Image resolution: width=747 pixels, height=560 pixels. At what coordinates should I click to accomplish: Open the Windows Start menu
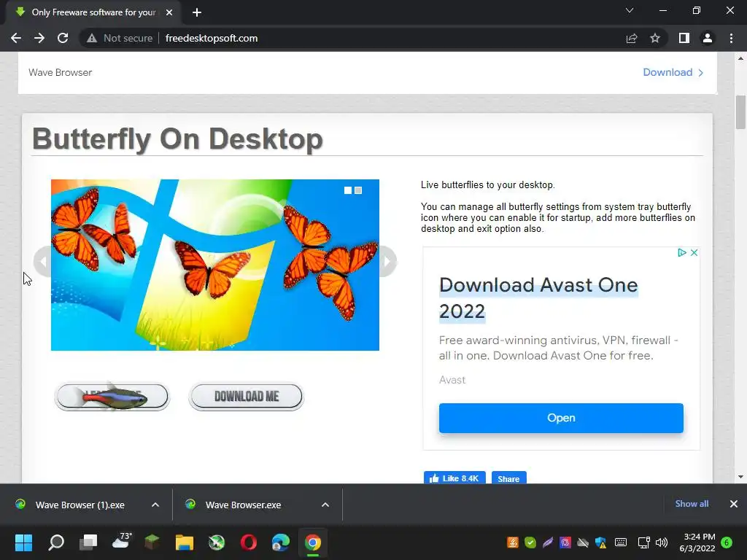point(23,542)
